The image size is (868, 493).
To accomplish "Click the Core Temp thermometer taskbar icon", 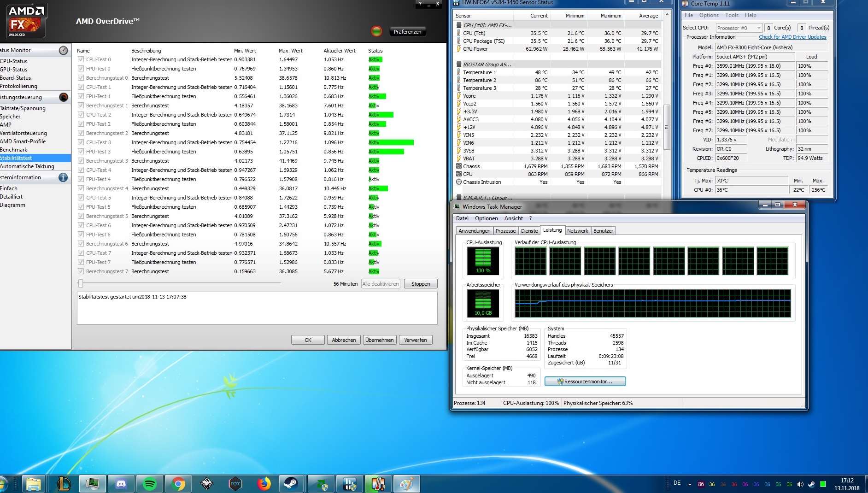I will [378, 484].
